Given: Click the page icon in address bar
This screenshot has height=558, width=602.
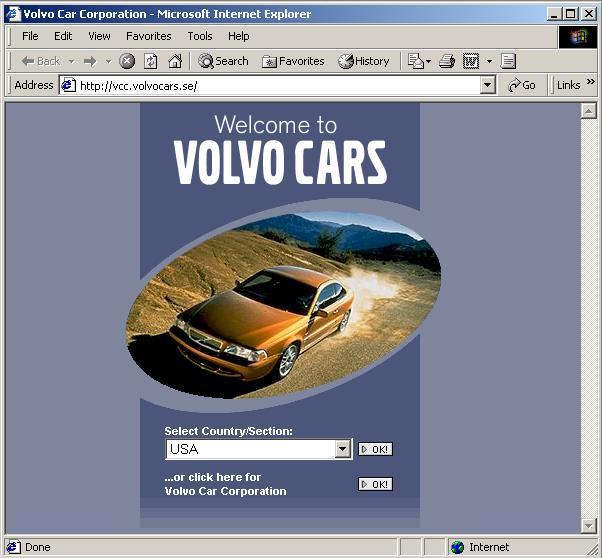Looking at the screenshot, I should coord(68,85).
